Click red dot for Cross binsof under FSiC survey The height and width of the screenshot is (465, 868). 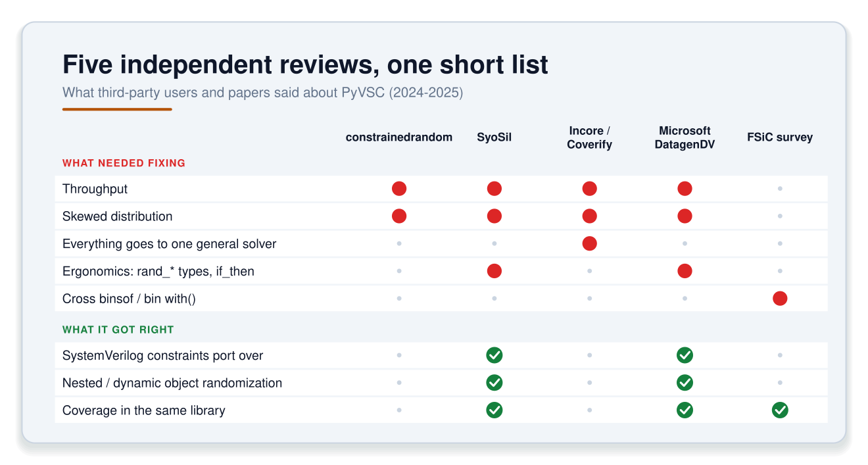coord(780,299)
